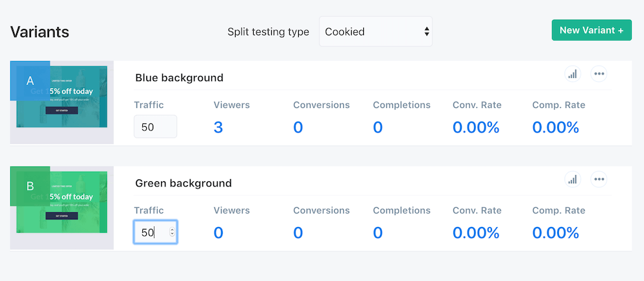
Task: Open stats chart for Blue background variant
Action: click(572, 74)
